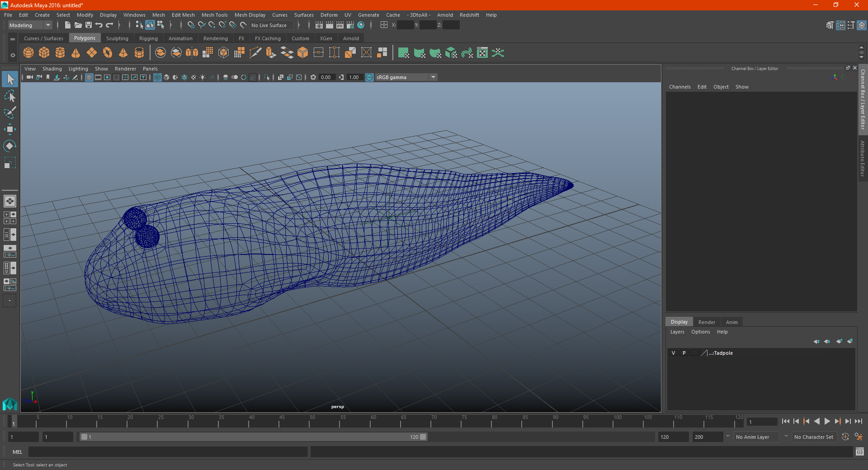Play animation forwards
The height and width of the screenshot is (470, 868).
click(x=827, y=421)
